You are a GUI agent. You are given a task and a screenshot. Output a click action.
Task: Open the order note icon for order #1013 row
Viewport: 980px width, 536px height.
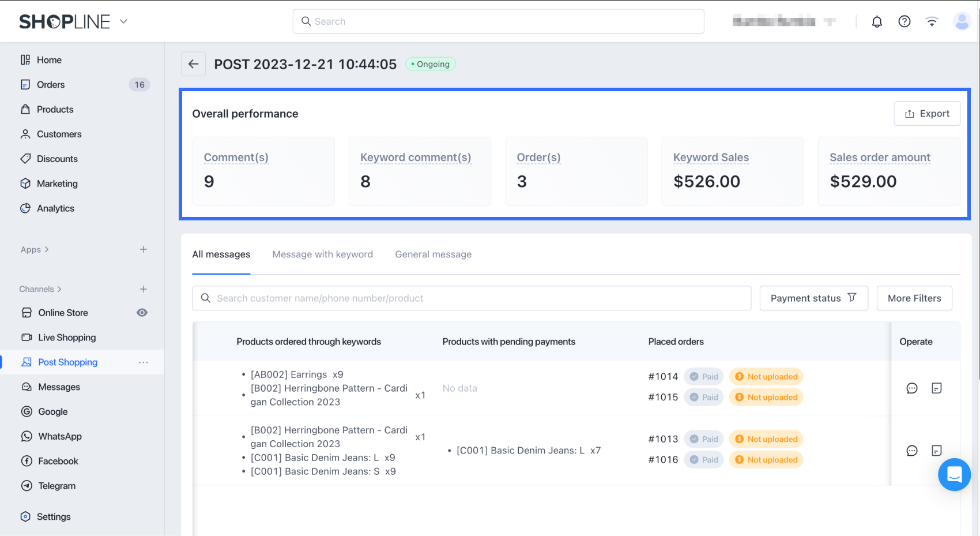click(x=937, y=451)
